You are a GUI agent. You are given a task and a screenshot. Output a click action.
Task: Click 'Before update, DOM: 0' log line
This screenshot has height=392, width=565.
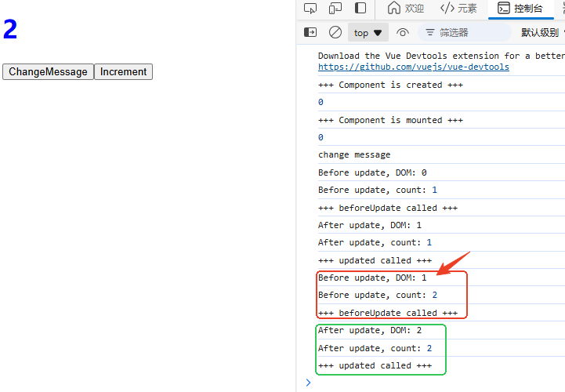coord(372,172)
